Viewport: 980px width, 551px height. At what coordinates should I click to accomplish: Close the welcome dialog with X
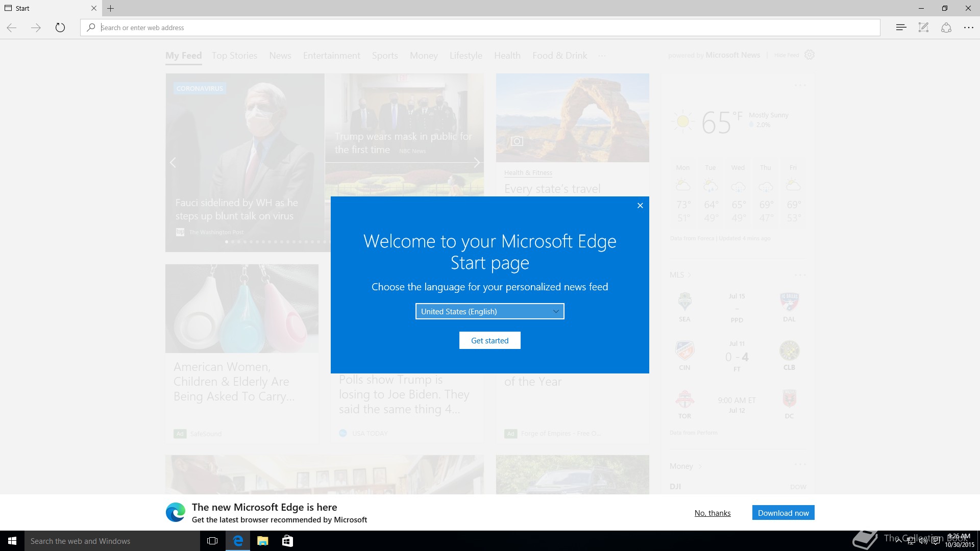(640, 206)
